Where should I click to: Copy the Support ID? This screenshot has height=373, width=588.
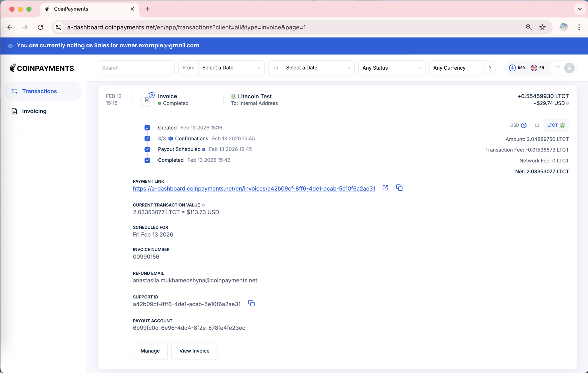(x=251, y=303)
